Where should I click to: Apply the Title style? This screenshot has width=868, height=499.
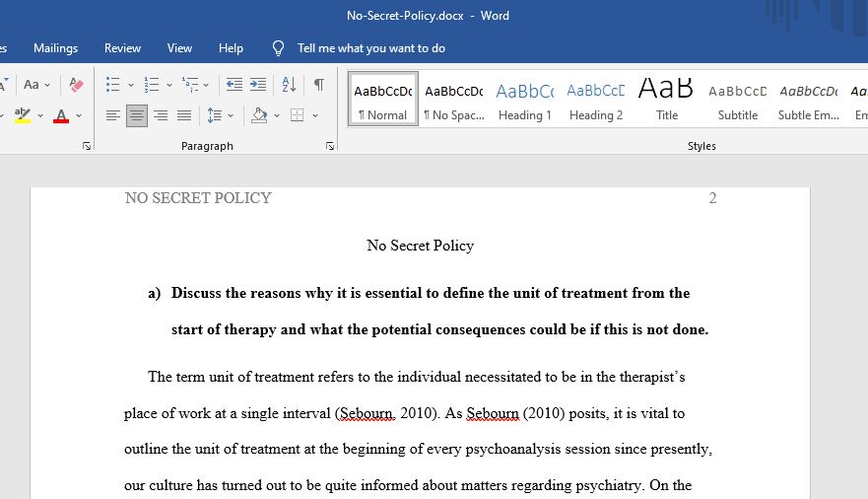tap(666, 100)
